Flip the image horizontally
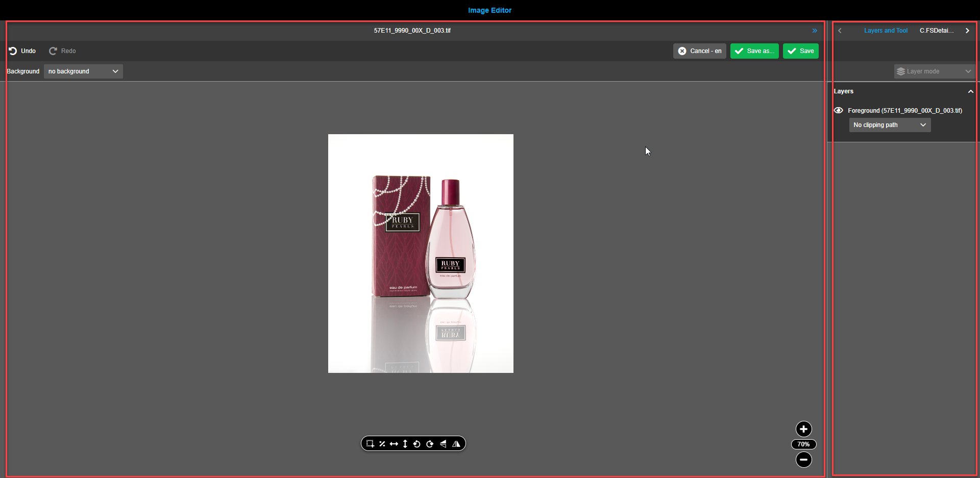This screenshot has height=478, width=980. tap(456, 443)
